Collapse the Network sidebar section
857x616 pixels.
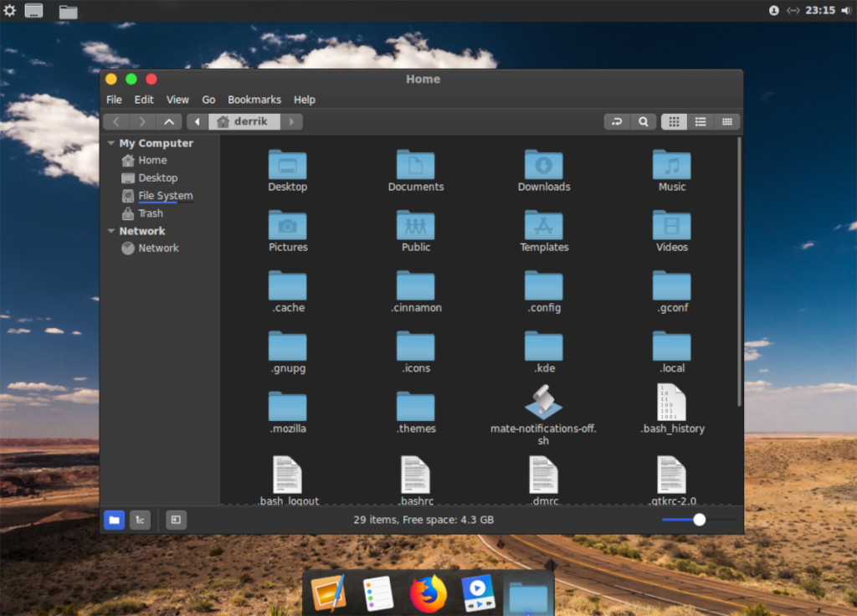pyautogui.click(x=111, y=231)
